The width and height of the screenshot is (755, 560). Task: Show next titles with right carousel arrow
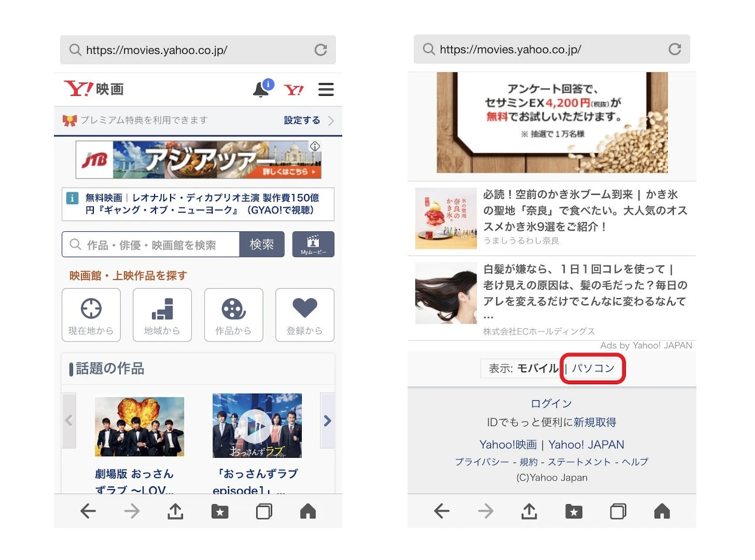tap(327, 421)
